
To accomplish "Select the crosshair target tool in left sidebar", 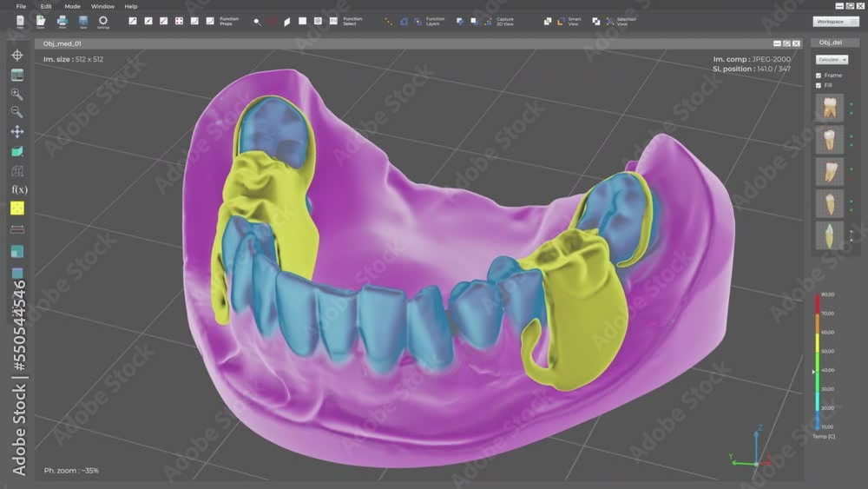I will coord(17,55).
